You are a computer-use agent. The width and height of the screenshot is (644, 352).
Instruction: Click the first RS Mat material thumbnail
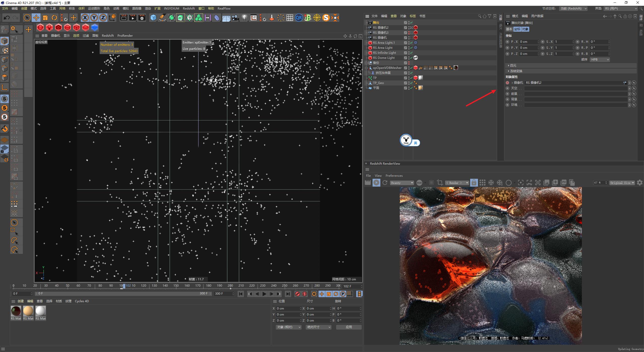tap(16, 311)
